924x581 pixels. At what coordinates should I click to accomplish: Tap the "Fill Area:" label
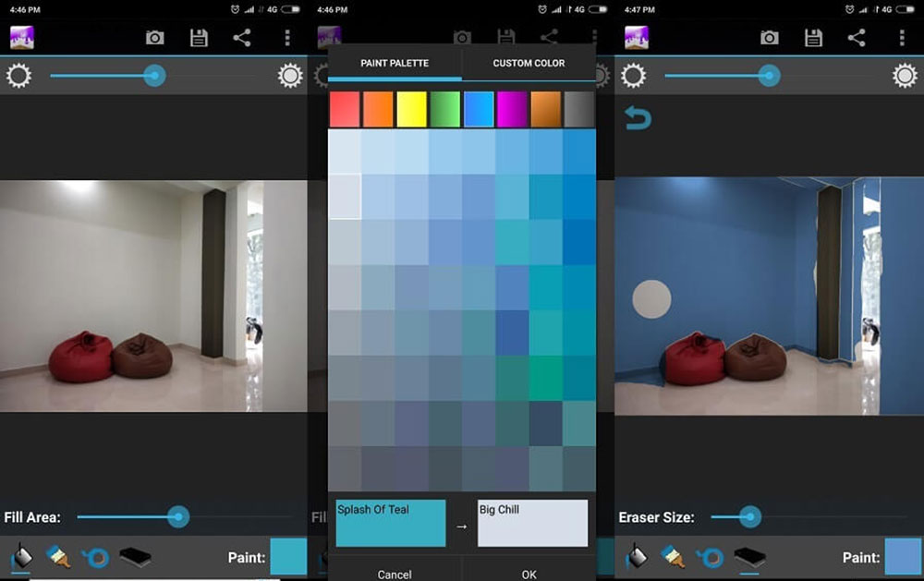pos(32,517)
